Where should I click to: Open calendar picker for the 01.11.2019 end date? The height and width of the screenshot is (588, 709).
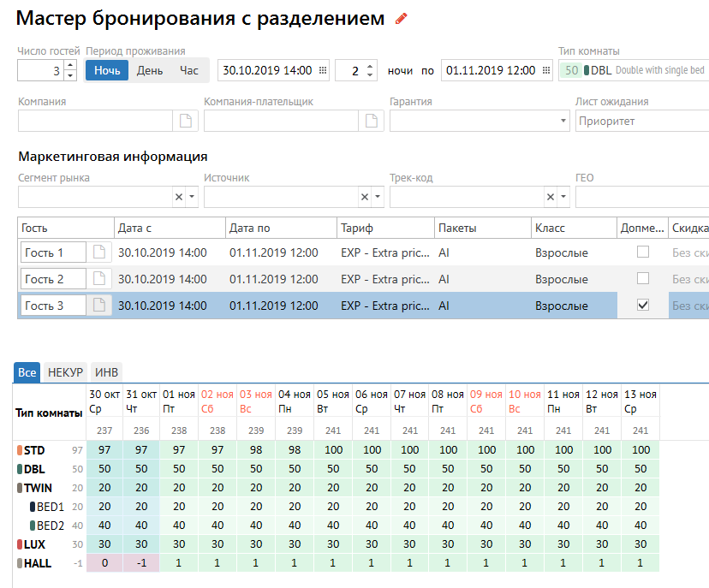546,71
